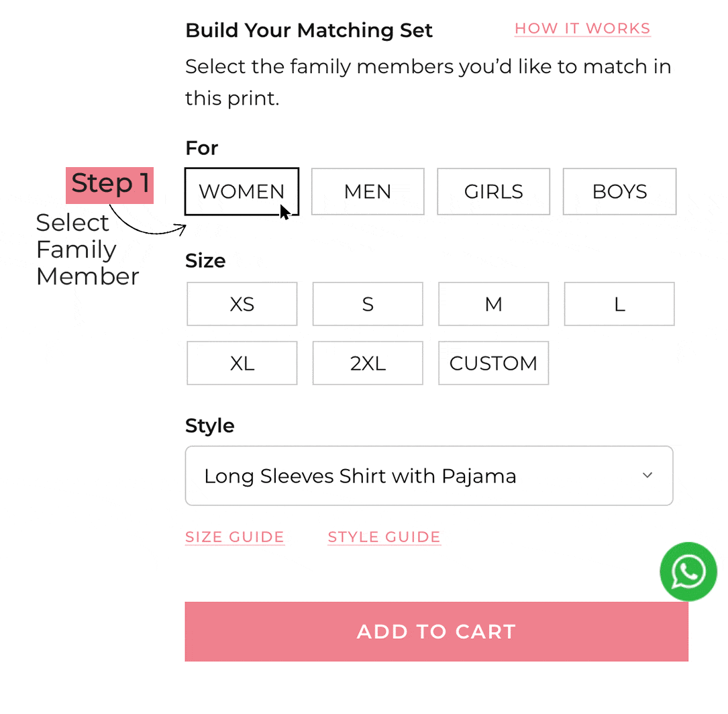
Task: Open the Style dropdown menu
Action: pyautogui.click(x=428, y=476)
